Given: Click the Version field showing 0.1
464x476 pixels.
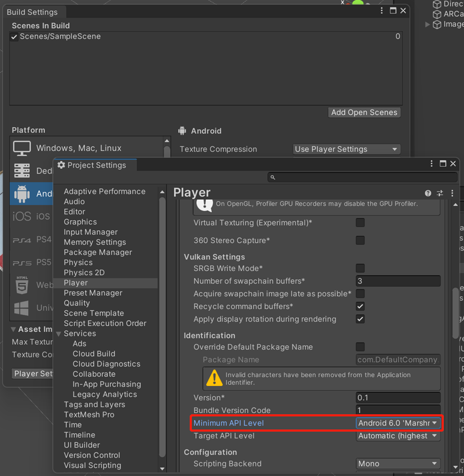Looking at the screenshot, I should coord(398,397).
